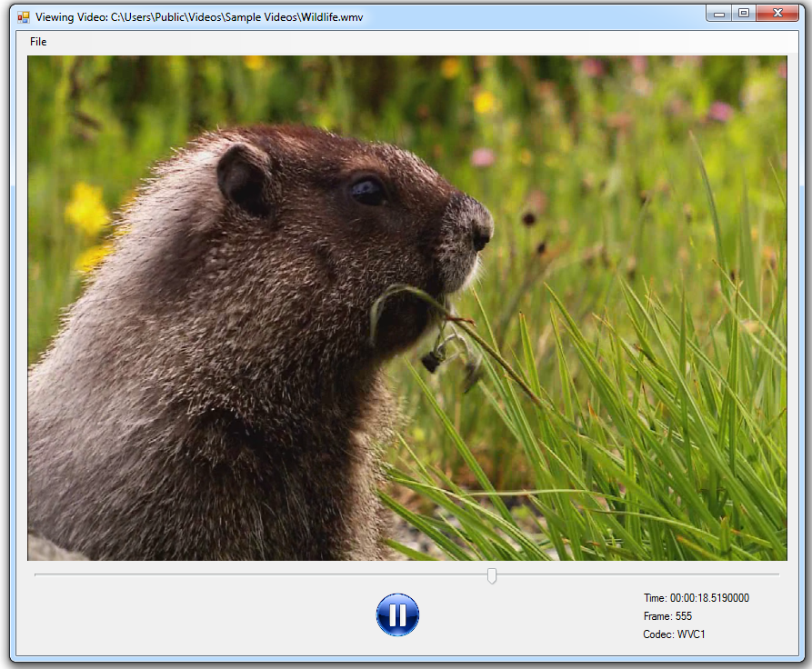Minimize the video viewer window
The width and height of the screenshot is (812, 669).
(719, 14)
